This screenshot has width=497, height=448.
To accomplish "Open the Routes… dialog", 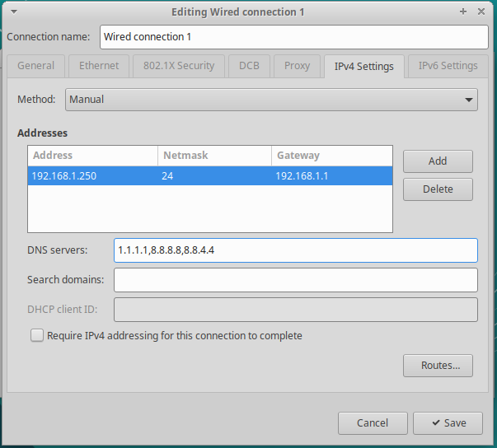I will (438, 366).
